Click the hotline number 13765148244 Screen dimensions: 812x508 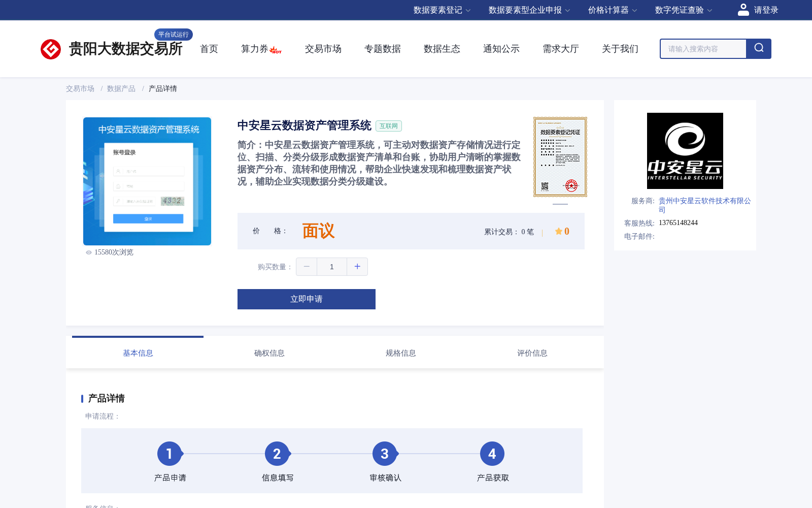click(678, 223)
